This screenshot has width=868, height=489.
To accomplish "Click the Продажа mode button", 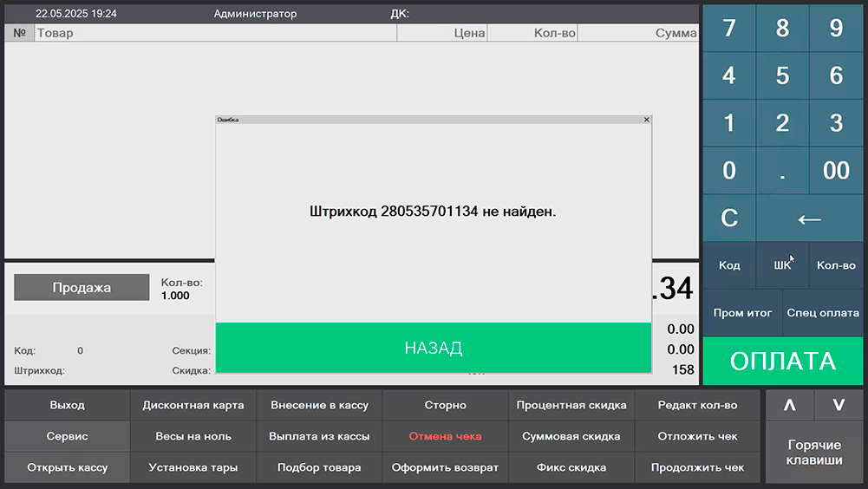I will pyautogui.click(x=82, y=288).
